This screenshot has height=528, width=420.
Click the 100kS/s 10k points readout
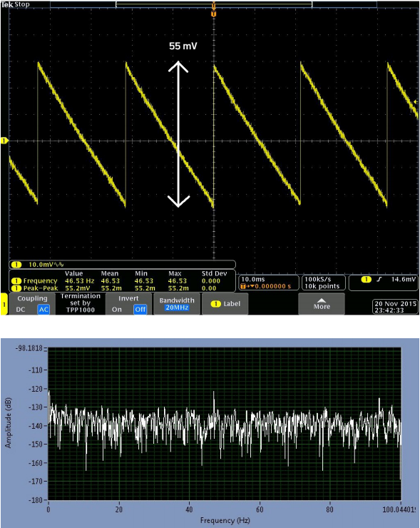coord(323,283)
